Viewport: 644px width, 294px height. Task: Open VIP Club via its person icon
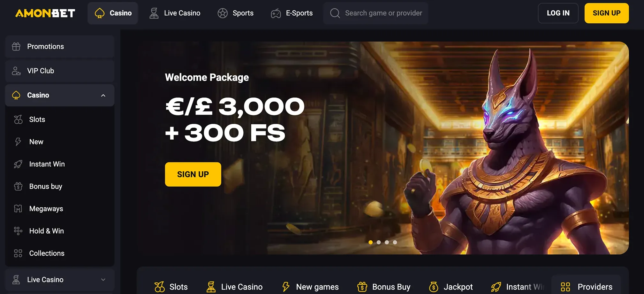pyautogui.click(x=16, y=71)
